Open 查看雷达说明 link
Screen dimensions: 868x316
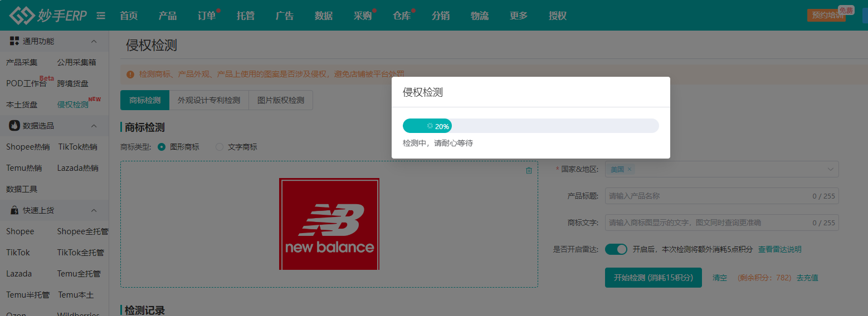tap(780, 249)
